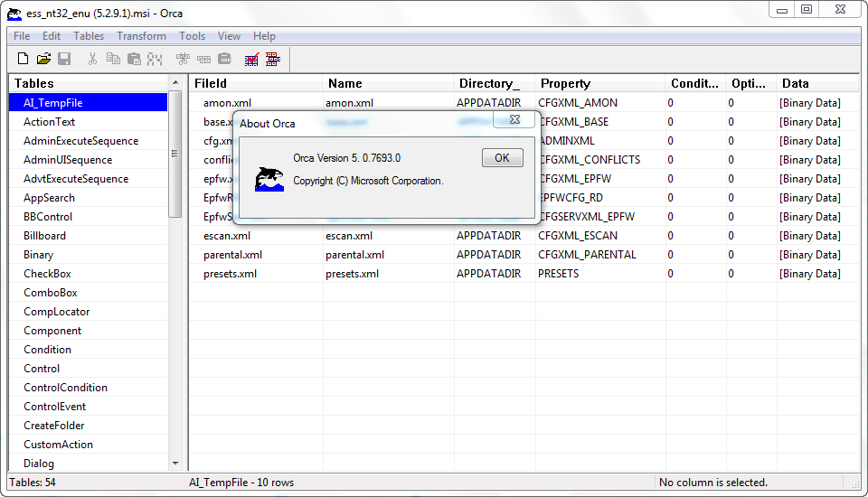Click the Cut scissors toolbar icon
Viewport: 868px width, 497px height.
point(92,59)
